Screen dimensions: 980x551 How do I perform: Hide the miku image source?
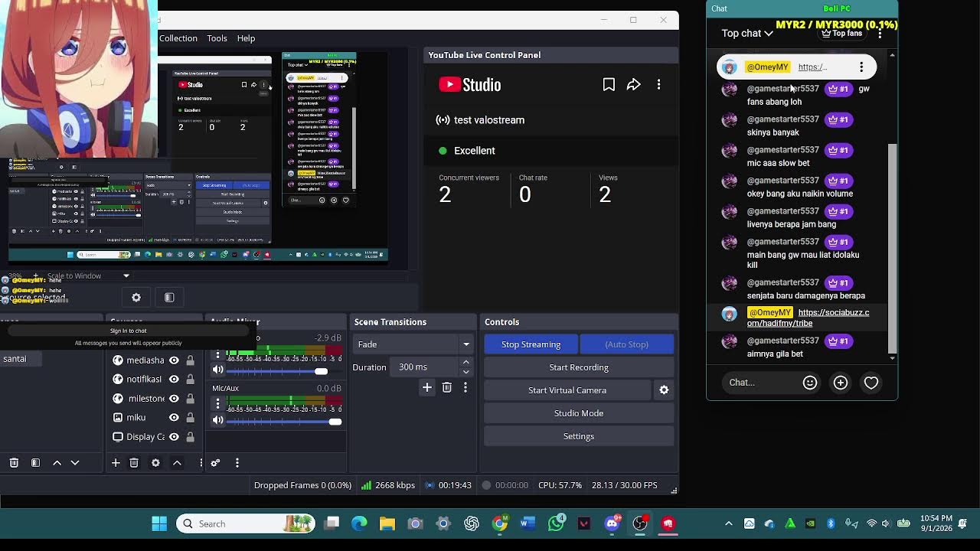tap(174, 418)
